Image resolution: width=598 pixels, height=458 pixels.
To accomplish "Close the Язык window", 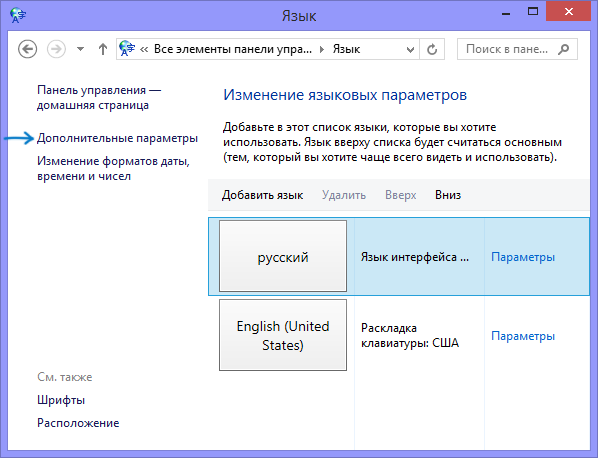I will (x=569, y=11).
